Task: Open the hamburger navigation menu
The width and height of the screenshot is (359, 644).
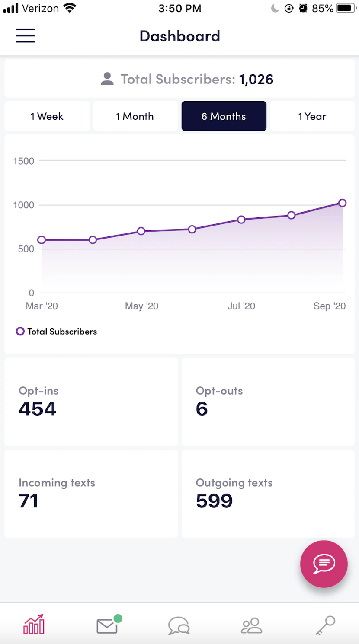Action: pyautogui.click(x=26, y=35)
